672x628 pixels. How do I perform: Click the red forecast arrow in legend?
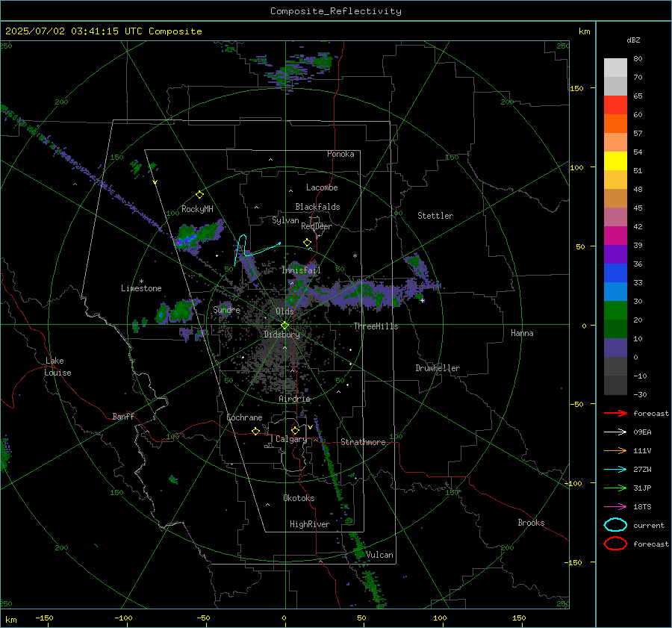coord(615,413)
